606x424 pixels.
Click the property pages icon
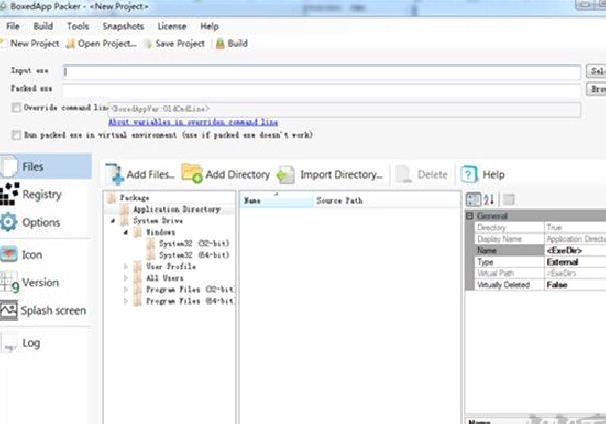pos(509,199)
